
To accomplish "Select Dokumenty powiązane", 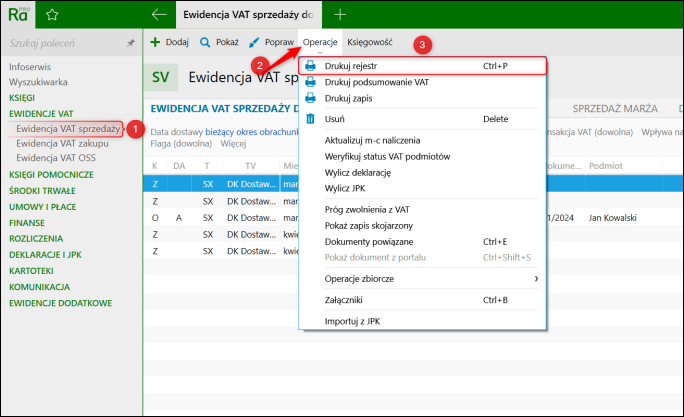I will point(422,242).
